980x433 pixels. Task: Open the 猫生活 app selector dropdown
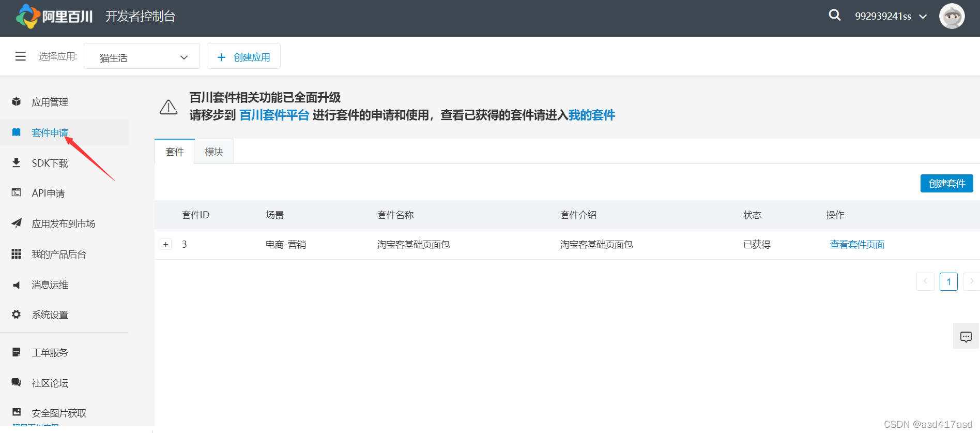pos(142,56)
